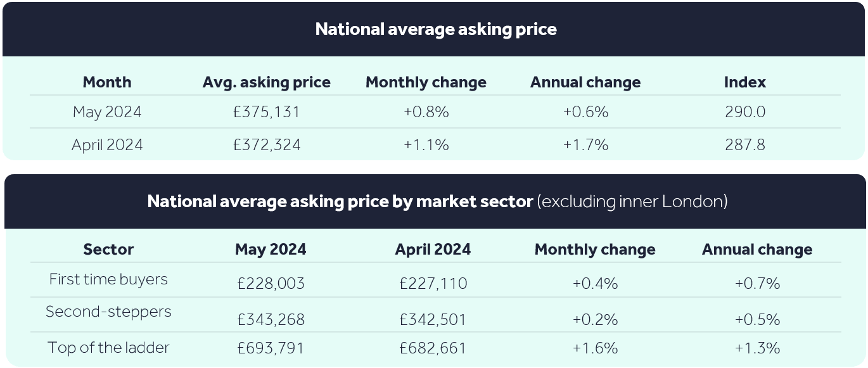This screenshot has width=868, height=368.
Task: Select the £228,003 first time buyers price
Action: [271, 283]
